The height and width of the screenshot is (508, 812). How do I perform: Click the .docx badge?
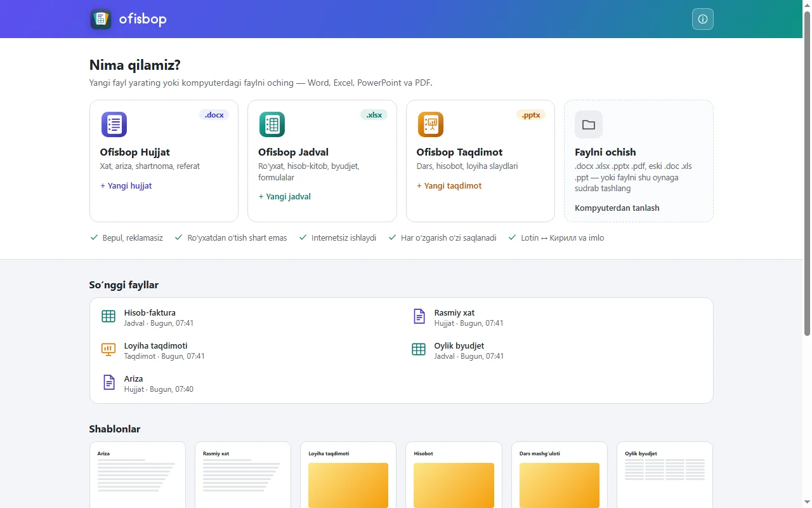[214, 115]
